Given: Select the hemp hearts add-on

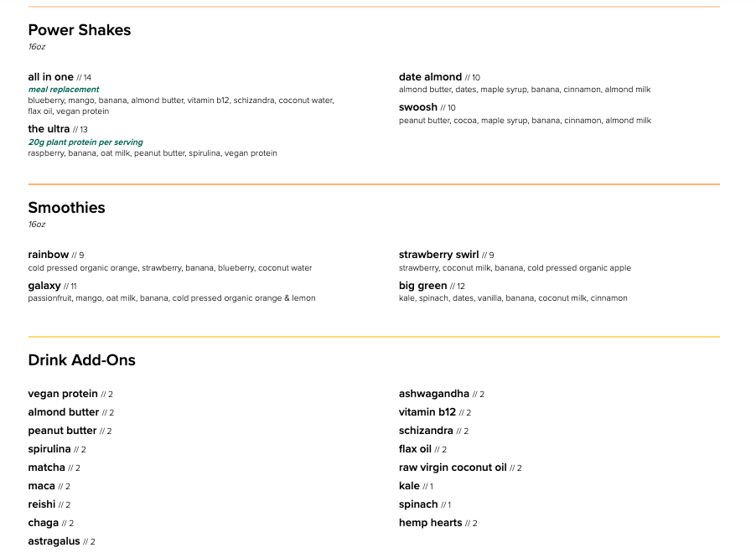Looking at the screenshot, I should (x=431, y=523).
